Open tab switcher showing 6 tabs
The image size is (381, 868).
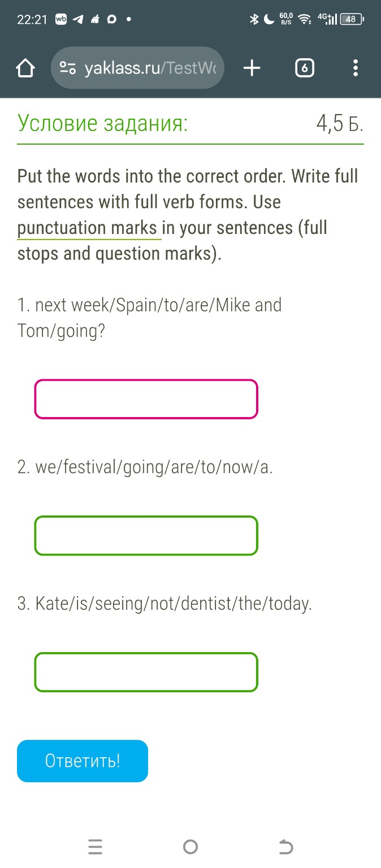tap(304, 68)
